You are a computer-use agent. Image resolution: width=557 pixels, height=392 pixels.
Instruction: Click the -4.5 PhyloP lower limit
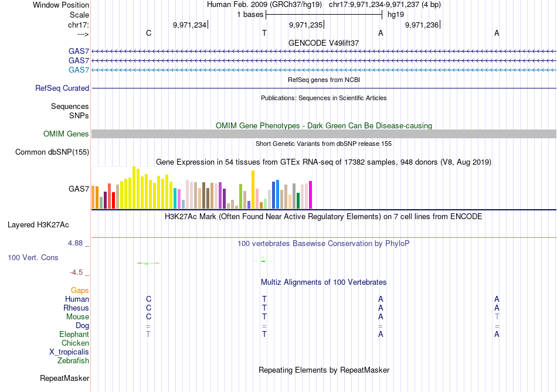[x=76, y=272]
